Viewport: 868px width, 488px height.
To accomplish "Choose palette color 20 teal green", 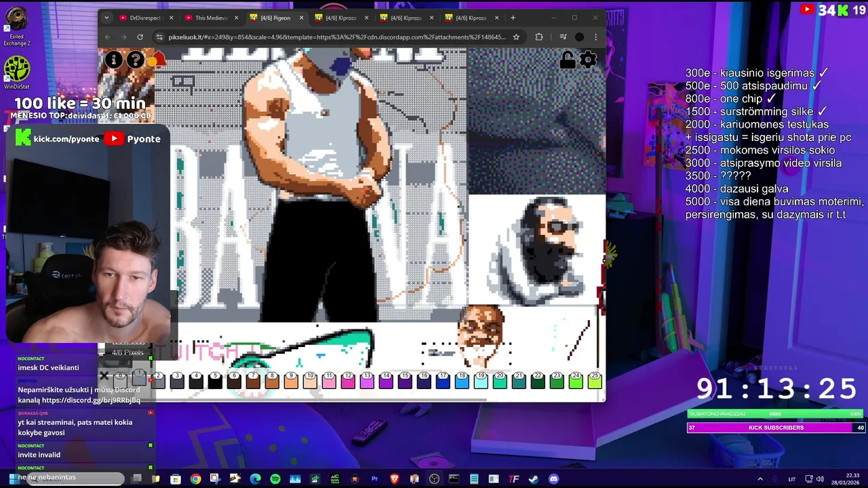I will (x=500, y=380).
